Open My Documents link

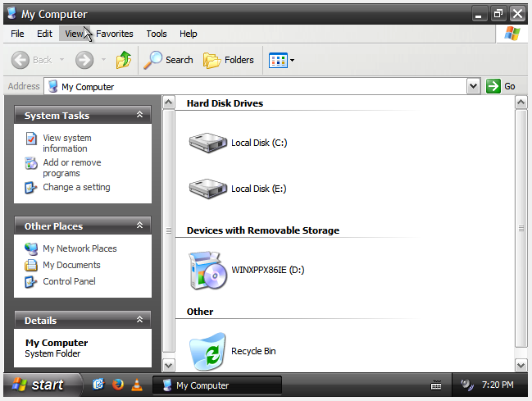71,265
